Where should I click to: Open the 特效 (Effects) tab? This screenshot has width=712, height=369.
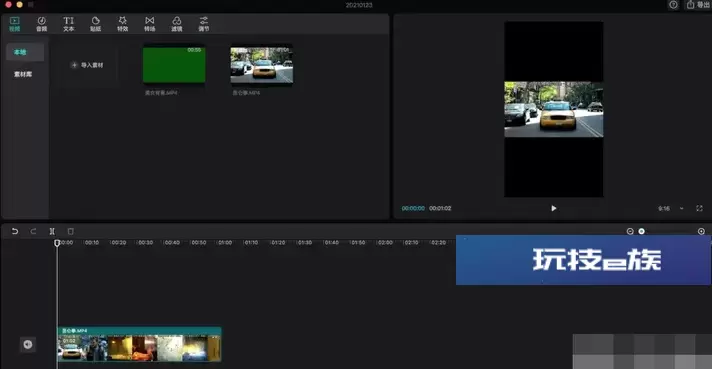coord(123,24)
